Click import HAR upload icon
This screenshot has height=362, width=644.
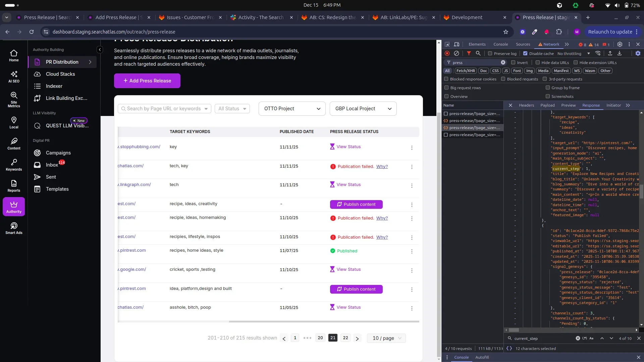pyautogui.click(x=610, y=53)
